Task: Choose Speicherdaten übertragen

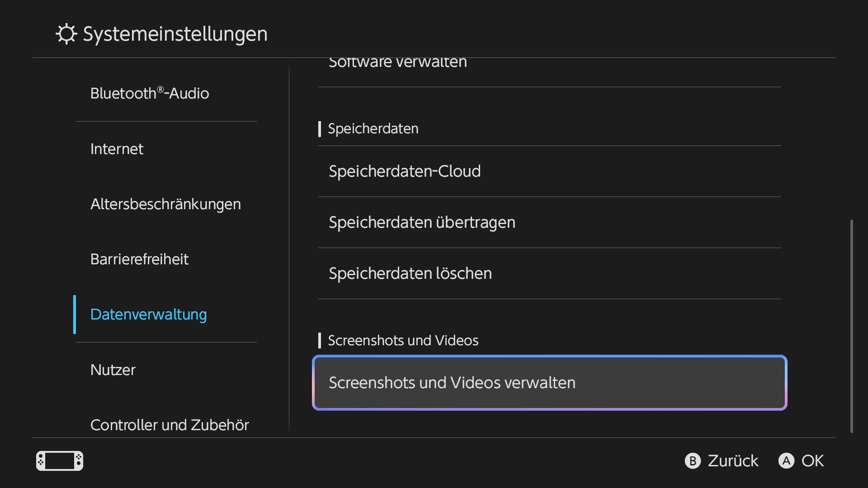Action: tap(550, 222)
